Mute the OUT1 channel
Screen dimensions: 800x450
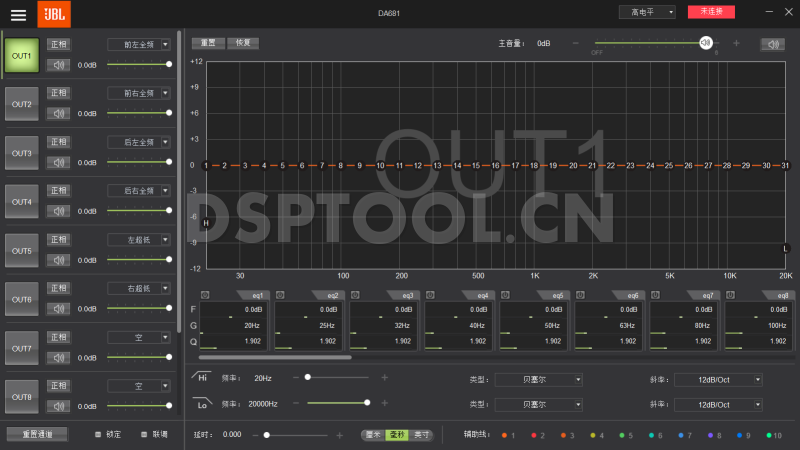pos(59,65)
